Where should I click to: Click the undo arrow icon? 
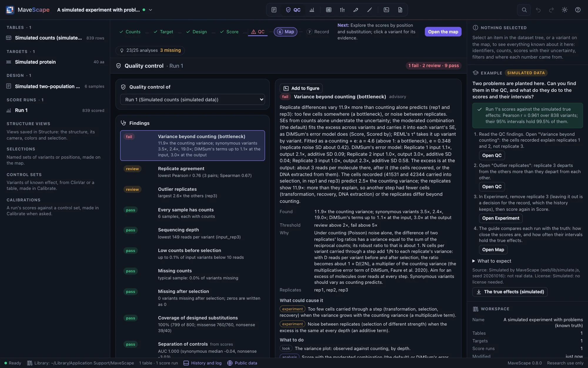coord(538,10)
